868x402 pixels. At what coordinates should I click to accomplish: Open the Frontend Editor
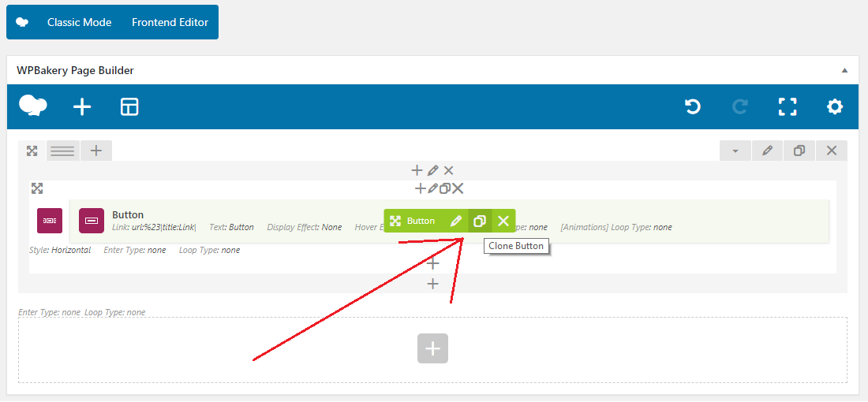pyautogui.click(x=170, y=23)
